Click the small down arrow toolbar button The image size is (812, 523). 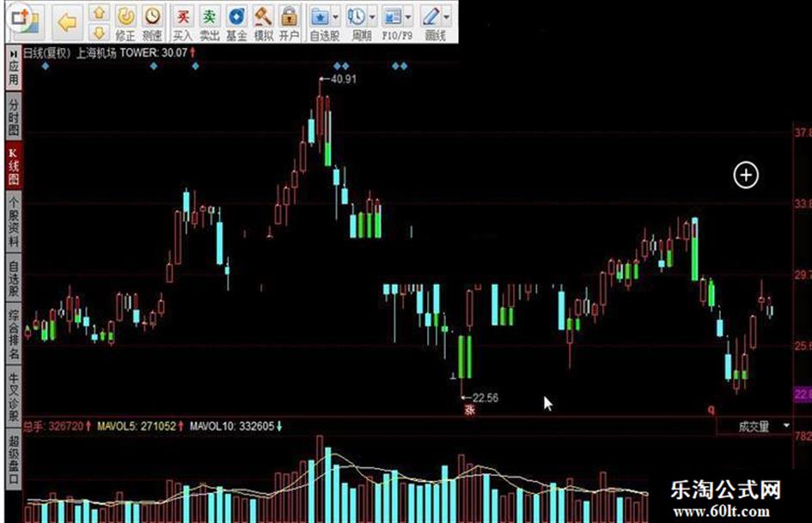(x=100, y=32)
